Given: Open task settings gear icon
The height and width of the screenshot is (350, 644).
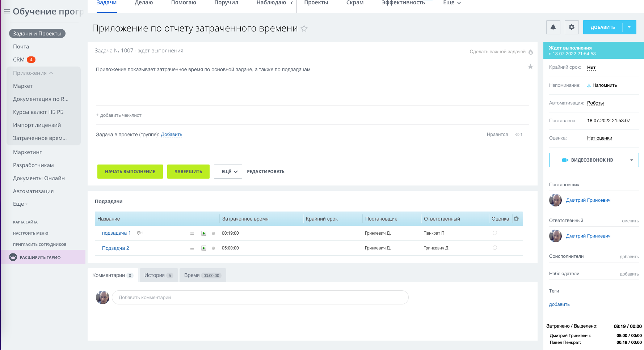Looking at the screenshot, I should (x=572, y=27).
